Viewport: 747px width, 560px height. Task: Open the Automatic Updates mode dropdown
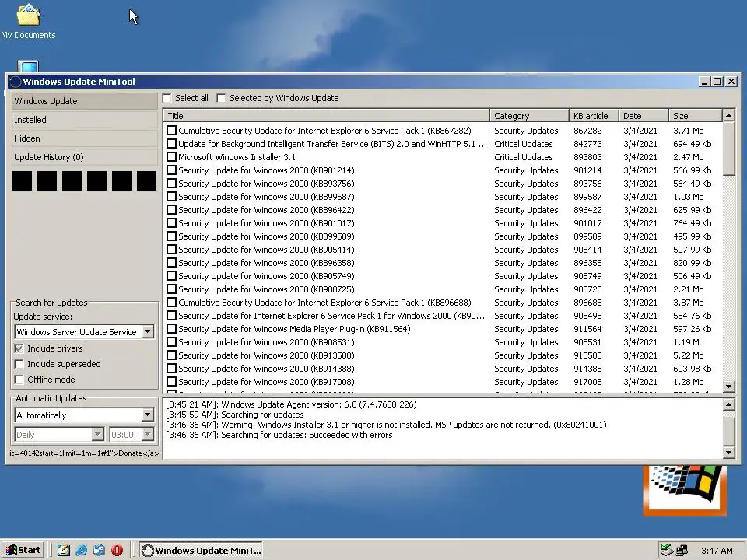click(x=148, y=415)
